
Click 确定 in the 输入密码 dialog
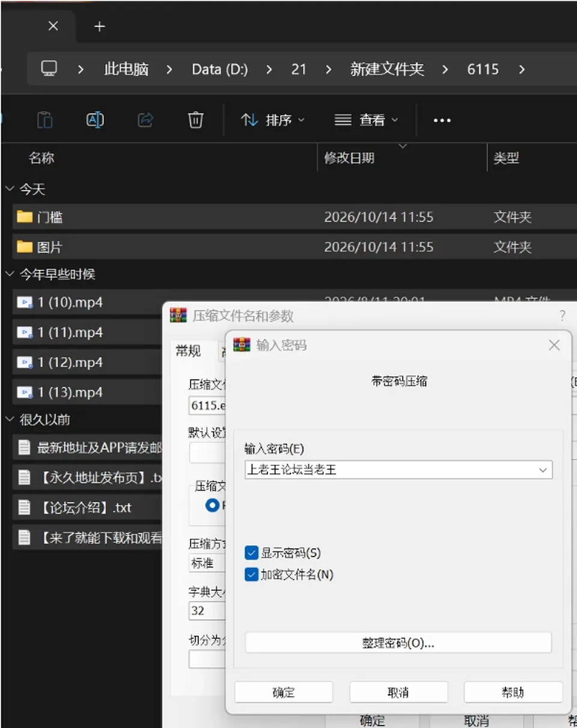284,692
